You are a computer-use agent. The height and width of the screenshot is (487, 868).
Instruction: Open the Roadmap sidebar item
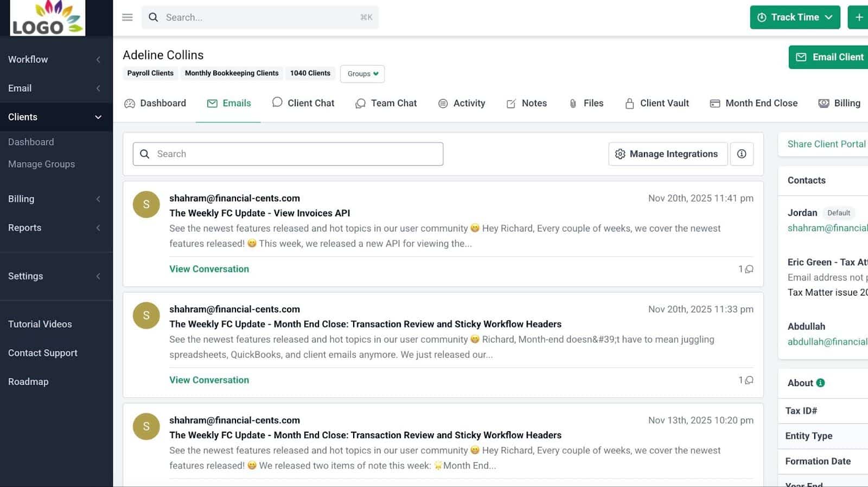point(28,382)
